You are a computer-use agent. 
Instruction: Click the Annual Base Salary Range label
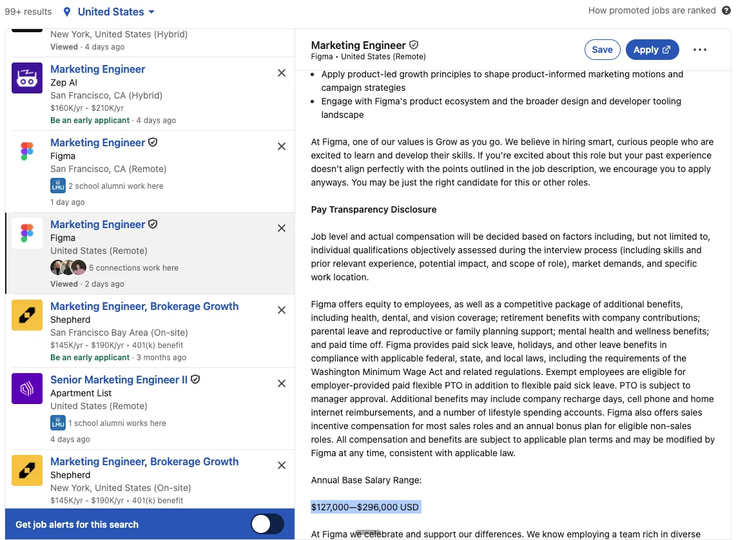[x=366, y=479]
